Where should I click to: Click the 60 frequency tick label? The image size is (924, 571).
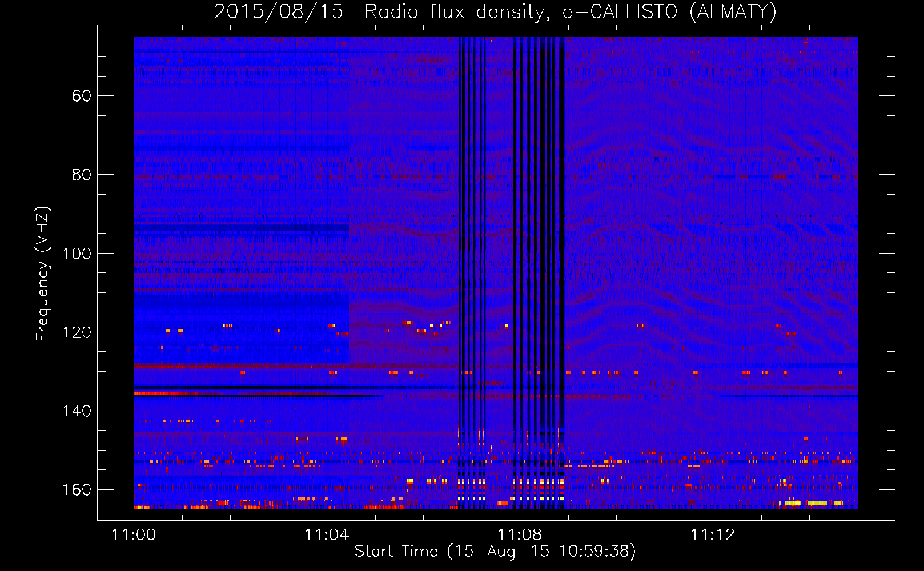pyautogui.click(x=81, y=96)
